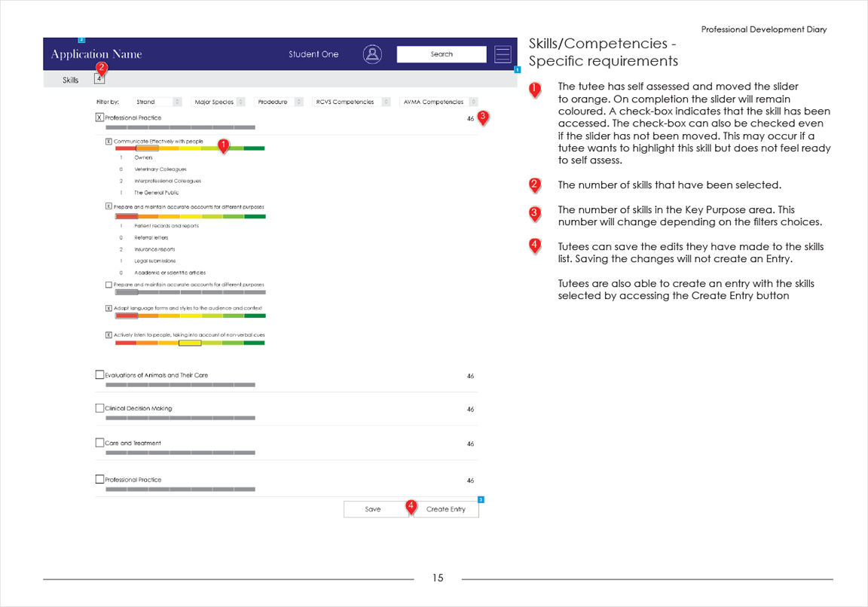Click the 46 count beside Clinical Decision Making
868x607 pixels.
(470, 410)
